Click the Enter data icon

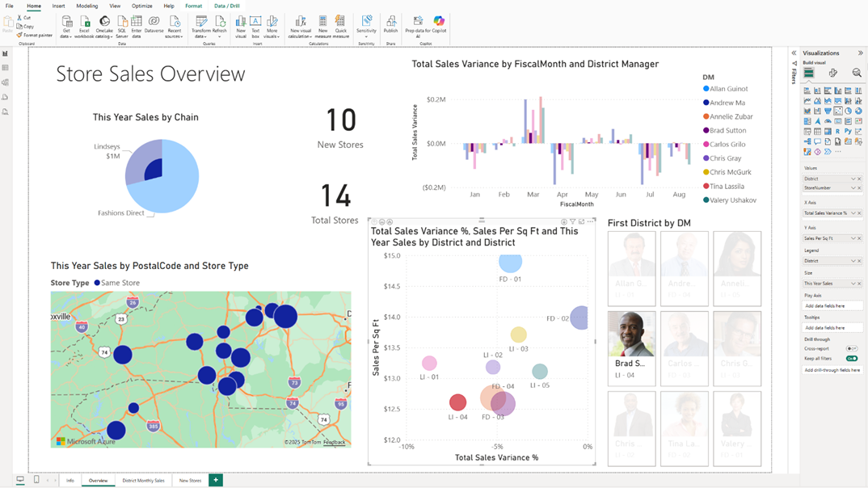tap(137, 24)
